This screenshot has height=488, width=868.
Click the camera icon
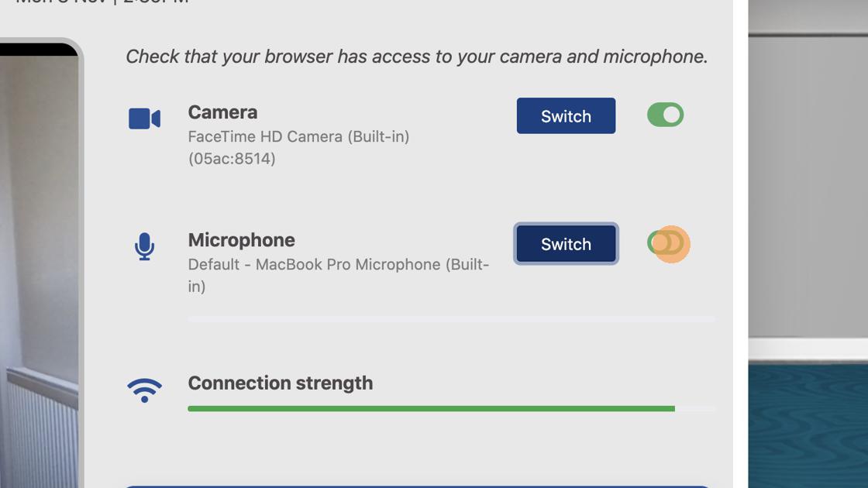144,119
